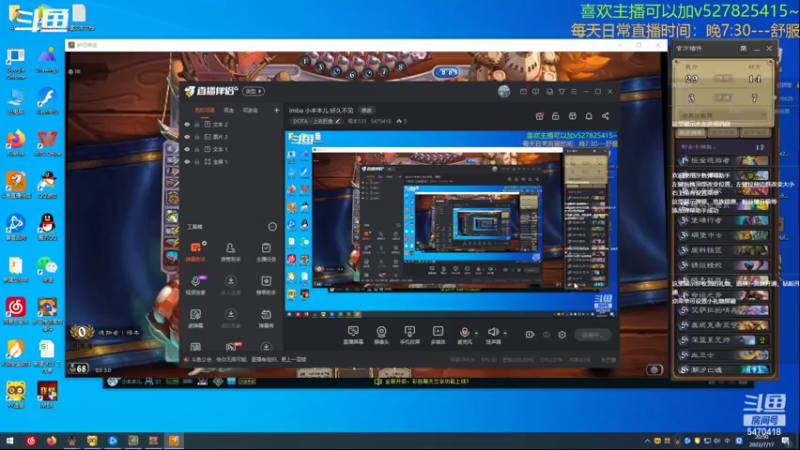Add a 摄像头 camera source
This screenshot has height=450, width=800.
coord(381,335)
